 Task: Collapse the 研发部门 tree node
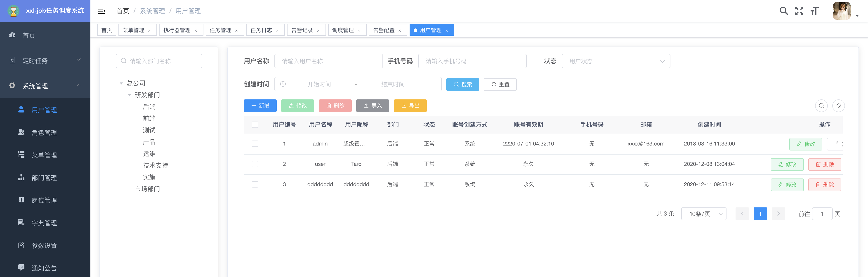coord(129,95)
